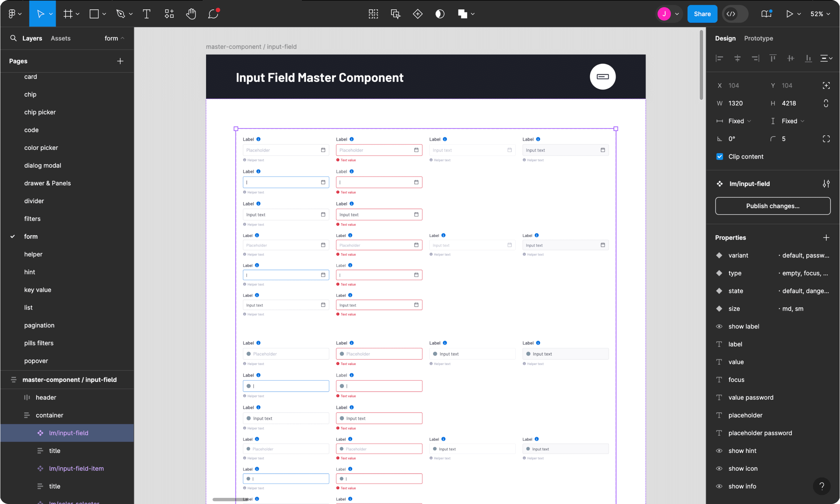The height and width of the screenshot is (504, 840).
Task: Select the Frame tool
Action: 68,14
